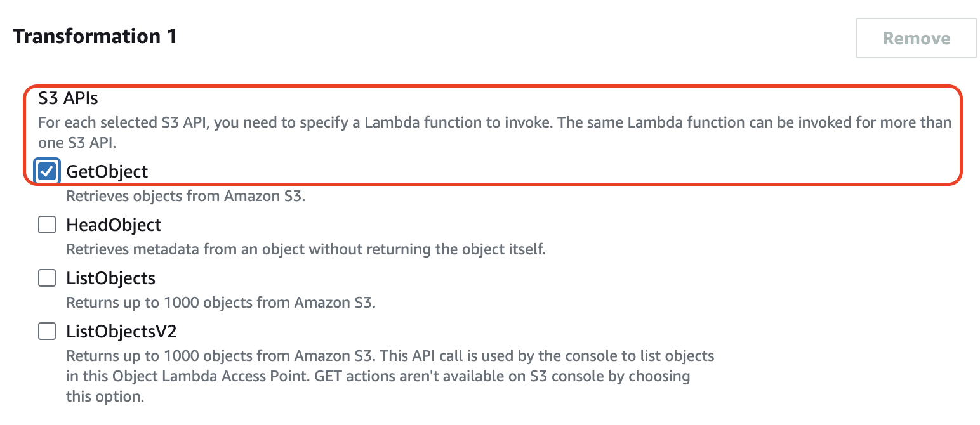Screen dimensions: 980x425
Task: Tick the ListObjects checkbox
Action: click(x=47, y=278)
